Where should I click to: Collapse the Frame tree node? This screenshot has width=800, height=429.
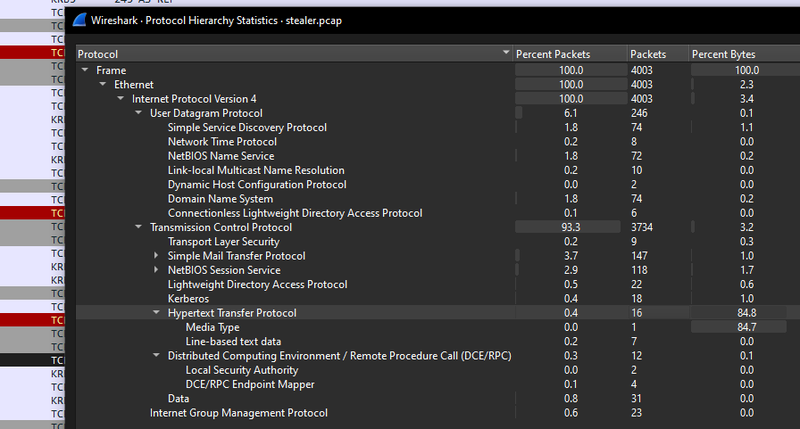(84, 70)
